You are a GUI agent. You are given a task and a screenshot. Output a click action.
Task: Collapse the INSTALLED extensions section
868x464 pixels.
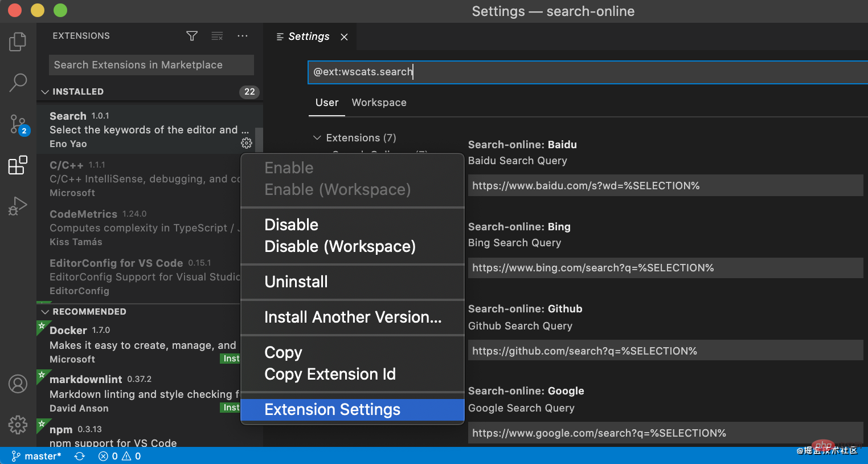click(x=44, y=91)
